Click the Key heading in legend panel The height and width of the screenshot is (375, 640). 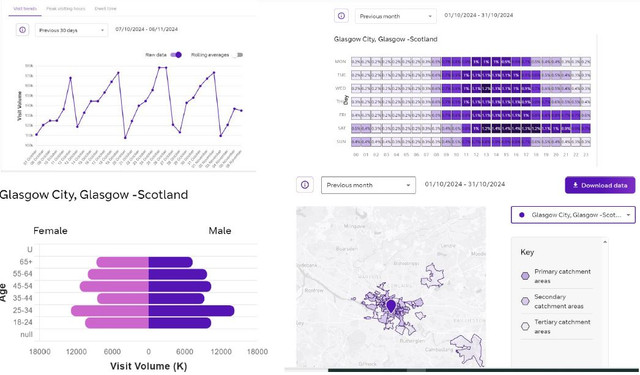pyautogui.click(x=527, y=252)
